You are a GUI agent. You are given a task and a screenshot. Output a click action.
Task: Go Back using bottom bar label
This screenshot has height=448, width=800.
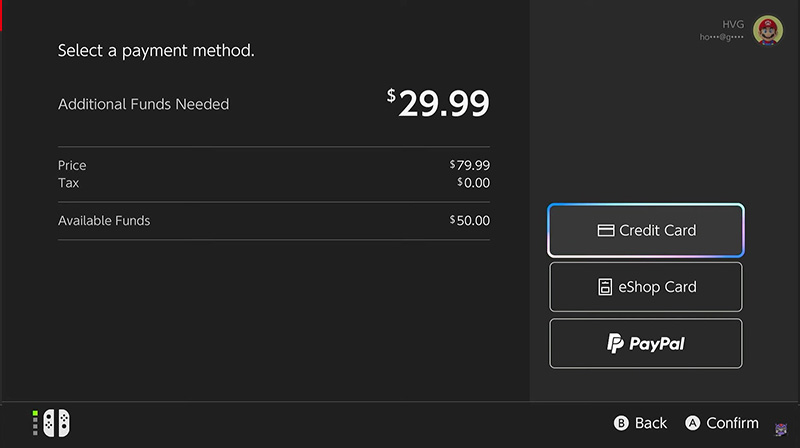pyautogui.click(x=651, y=423)
